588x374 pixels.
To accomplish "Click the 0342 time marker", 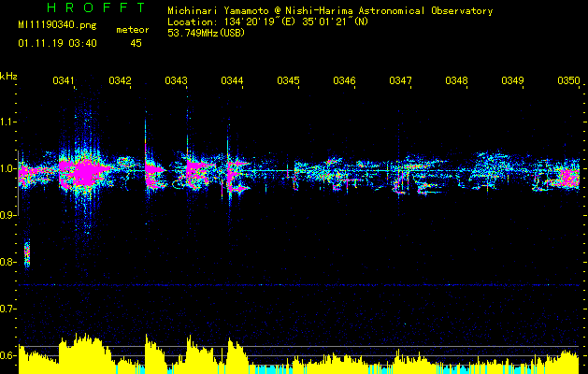I will pyautogui.click(x=120, y=80).
